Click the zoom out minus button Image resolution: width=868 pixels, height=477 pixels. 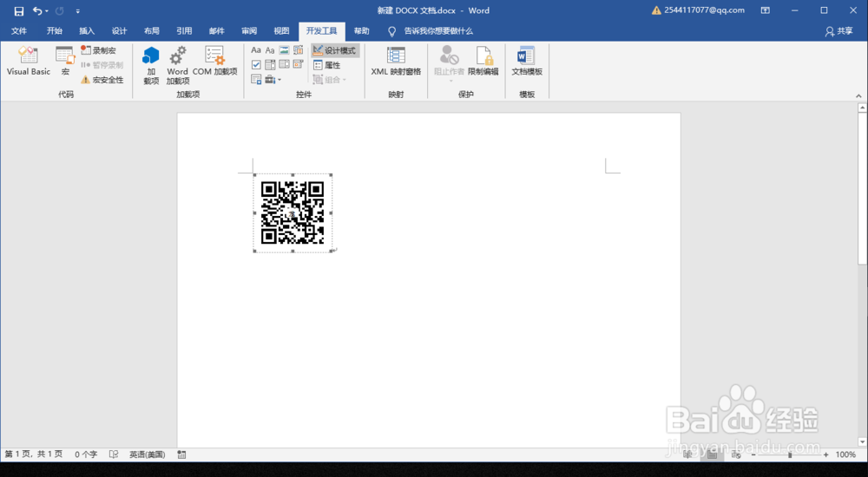753,454
